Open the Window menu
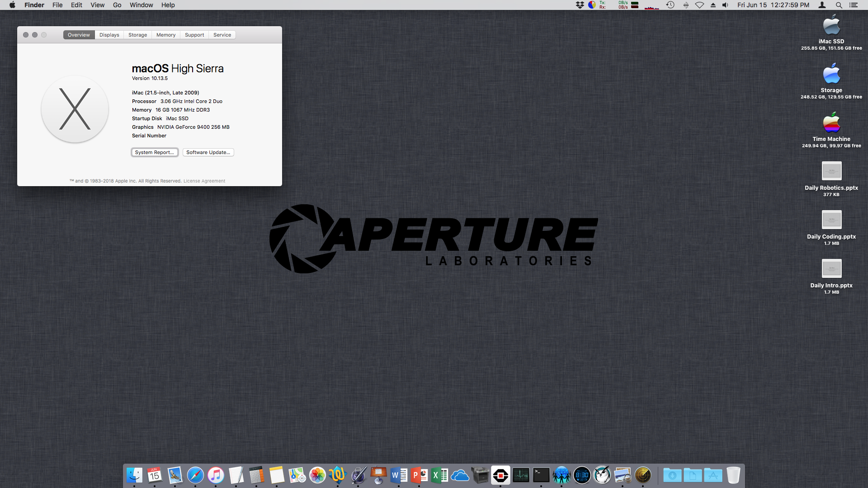This screenshot has height=488, width=868. [x=141, y=5]
